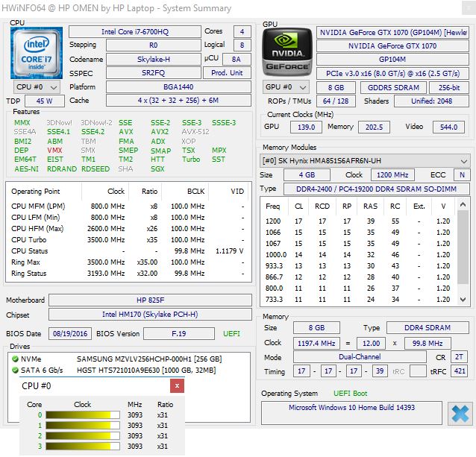Click the Intel Core i7 logo
The image size is (476, 457).
[37, 53]
